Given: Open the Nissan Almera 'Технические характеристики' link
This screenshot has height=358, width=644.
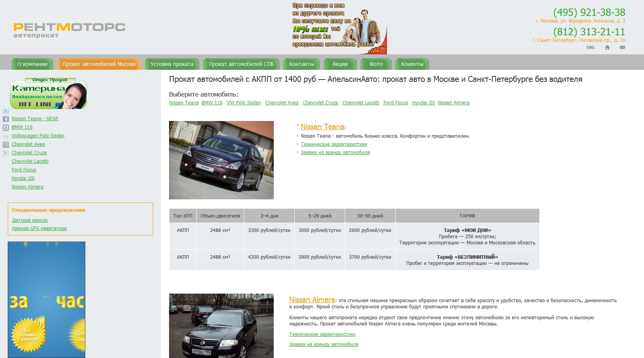Looking at the screenshot, I should [x=322, y=334].
